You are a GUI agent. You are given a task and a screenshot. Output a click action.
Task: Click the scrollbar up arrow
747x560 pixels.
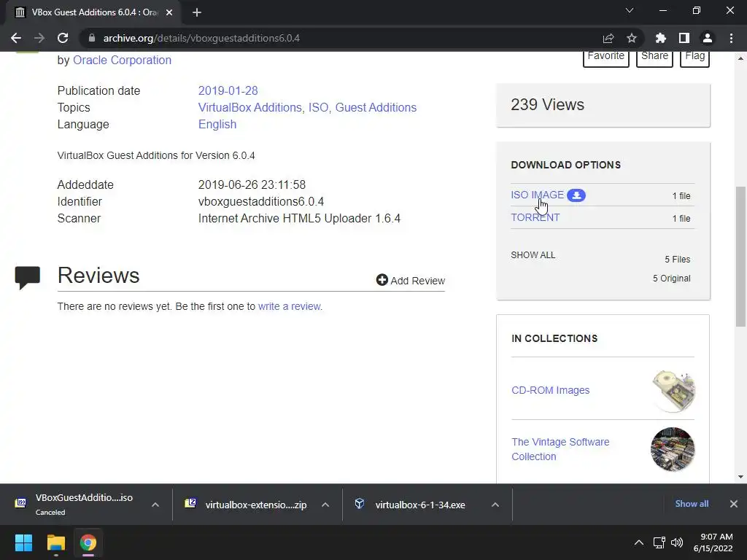740,58
